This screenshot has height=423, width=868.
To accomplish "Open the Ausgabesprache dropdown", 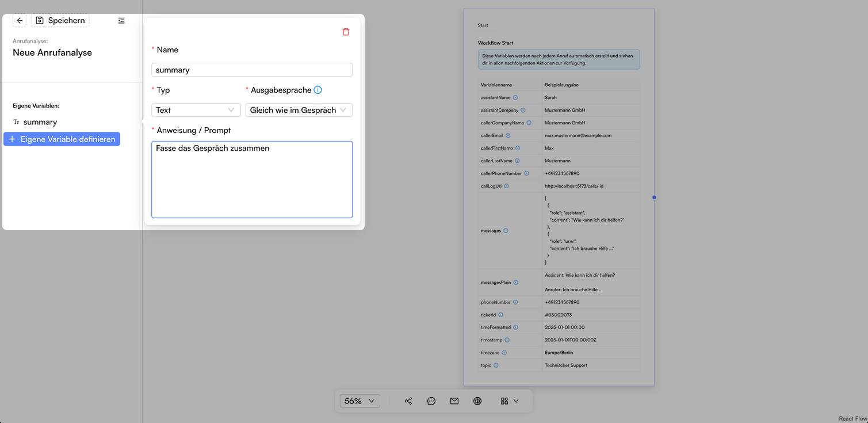I will 299,110.
